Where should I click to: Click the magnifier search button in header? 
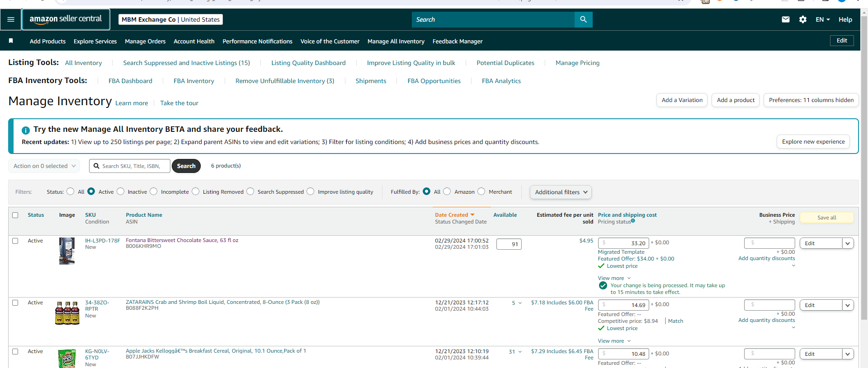tap(583, 19)
